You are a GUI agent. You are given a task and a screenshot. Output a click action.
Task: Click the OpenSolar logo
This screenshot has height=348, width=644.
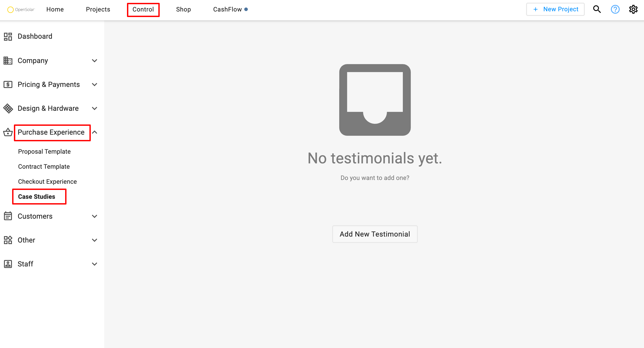tap(21, 10)
